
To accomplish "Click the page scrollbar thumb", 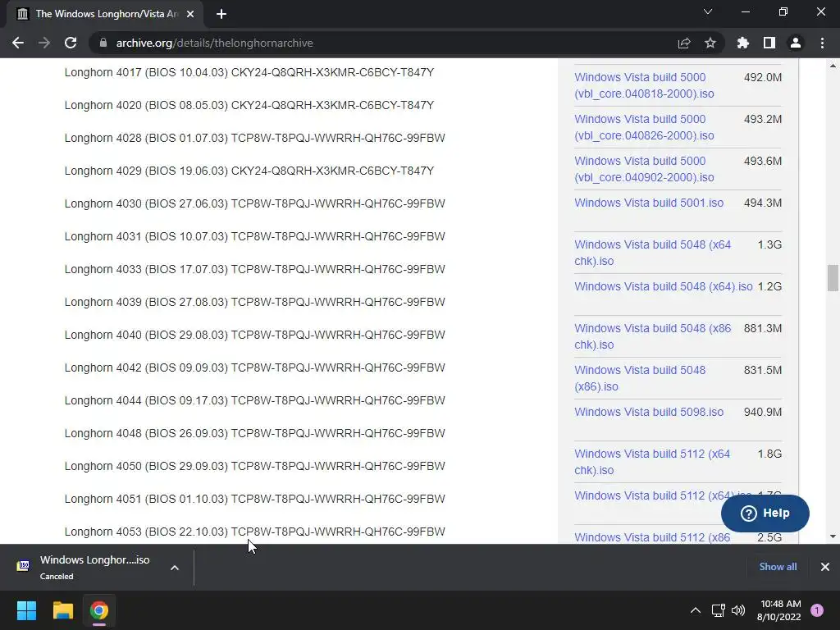I will (x=833, y=278).
